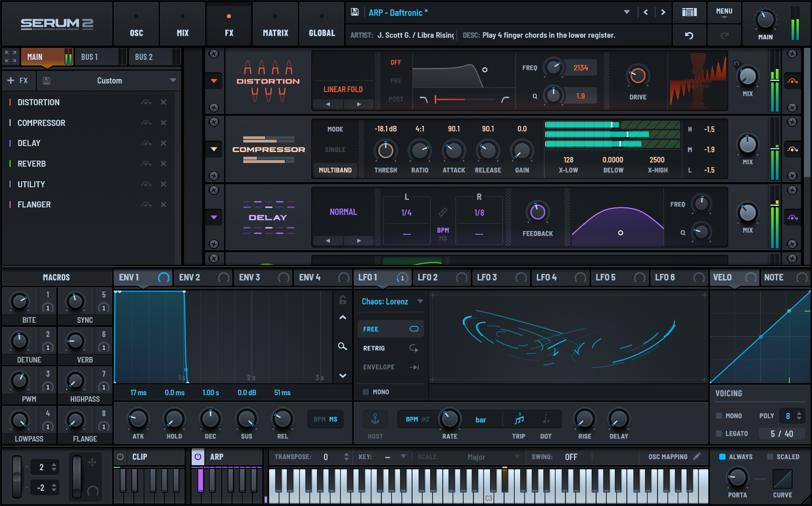Go to the previous preset

coord(645,12)
